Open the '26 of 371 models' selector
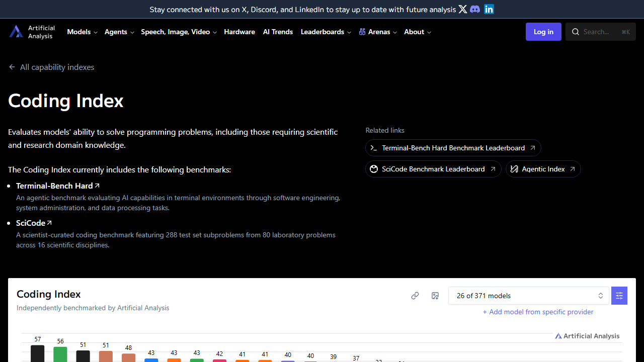This screenshot has height=362, width=644. pyautogui.click(x=528, y=296)
